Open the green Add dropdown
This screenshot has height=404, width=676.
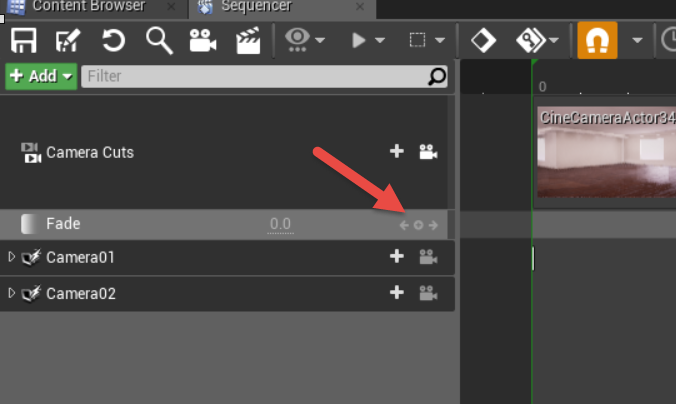pos(41,76)
